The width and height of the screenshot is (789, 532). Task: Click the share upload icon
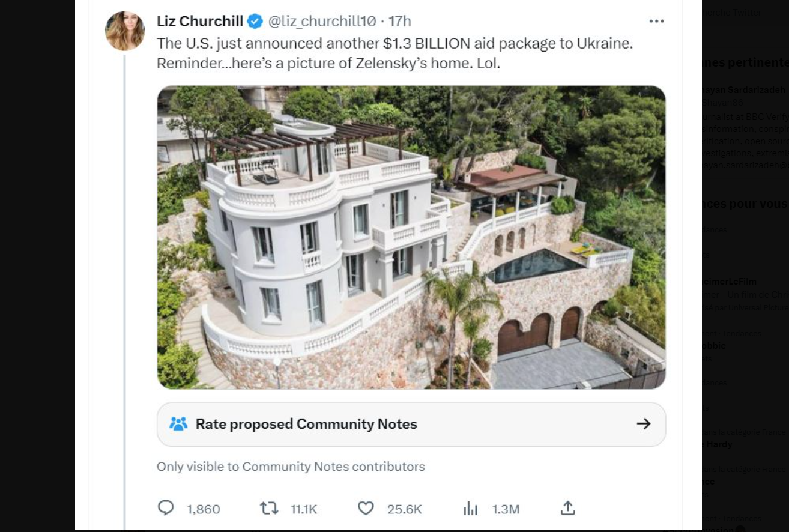(567, 509)
